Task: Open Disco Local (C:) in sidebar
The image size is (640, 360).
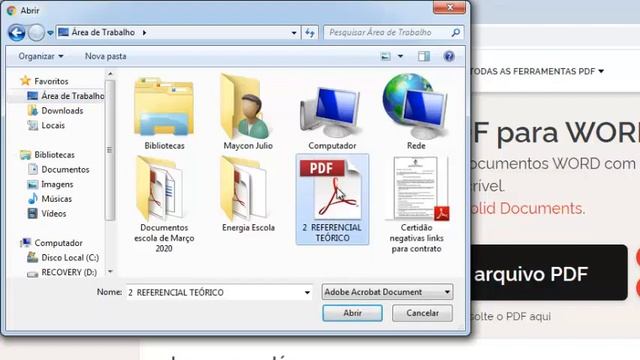Action: [63, 258]
